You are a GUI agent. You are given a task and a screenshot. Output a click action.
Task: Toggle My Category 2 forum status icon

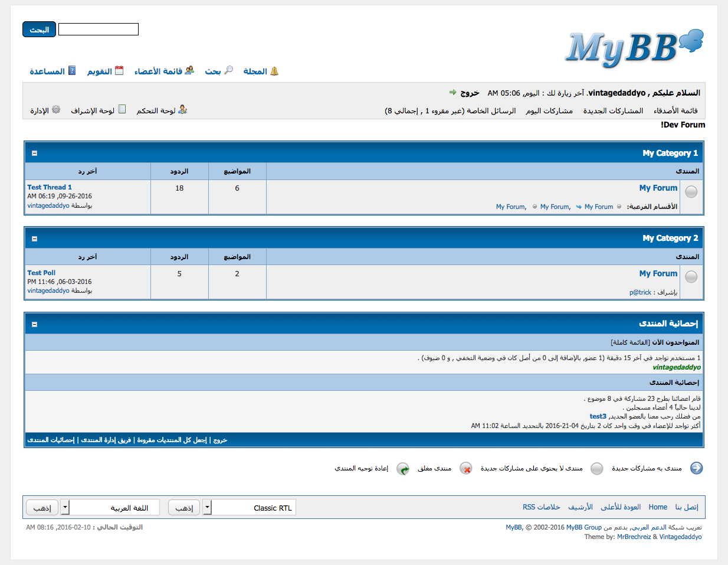[691, 277]
